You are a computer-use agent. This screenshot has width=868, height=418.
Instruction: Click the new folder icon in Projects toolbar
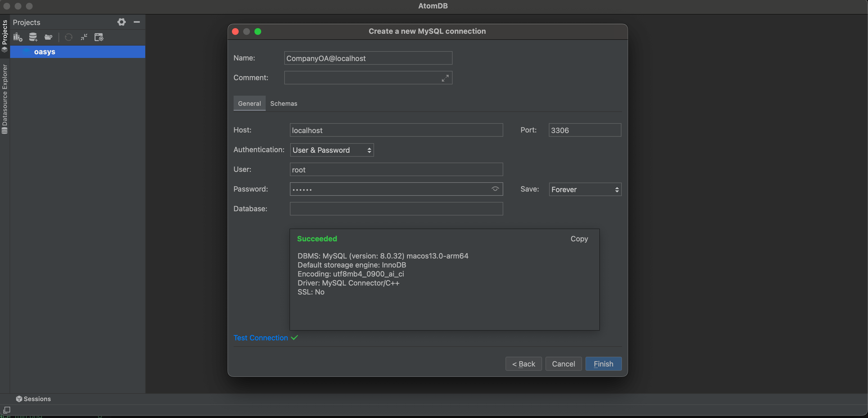click(48, 37)
